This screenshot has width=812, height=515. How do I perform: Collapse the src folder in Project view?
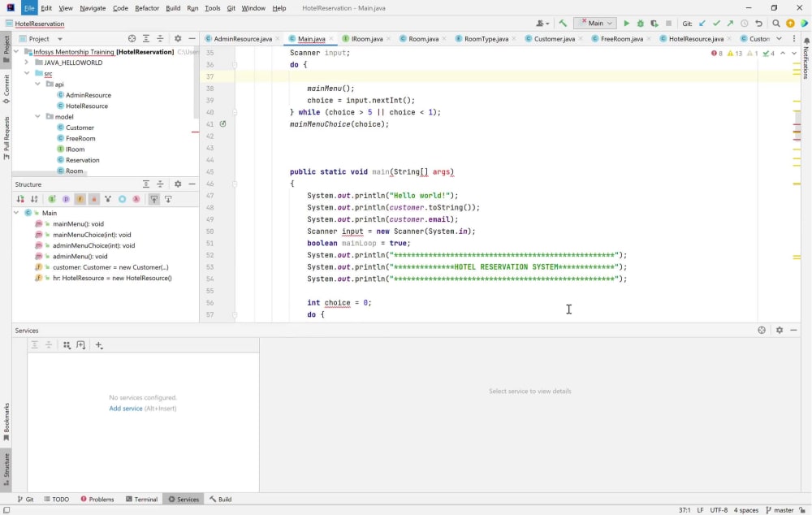tap(25, 72)
